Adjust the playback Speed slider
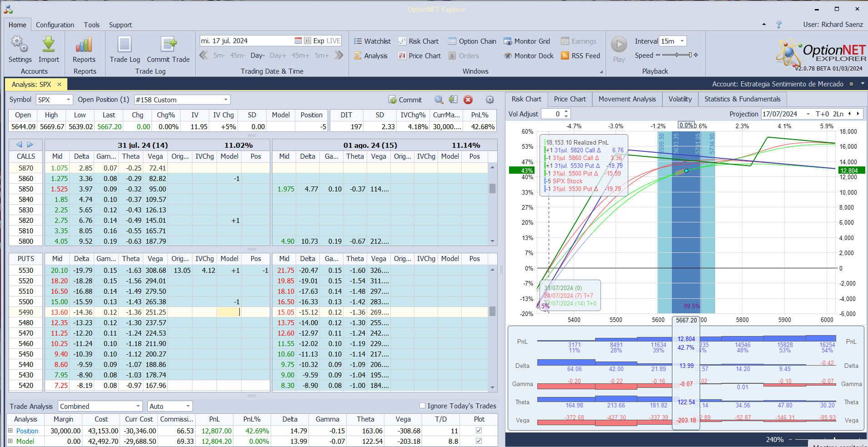This screenshot has width=868, height=447. (677, 55)
